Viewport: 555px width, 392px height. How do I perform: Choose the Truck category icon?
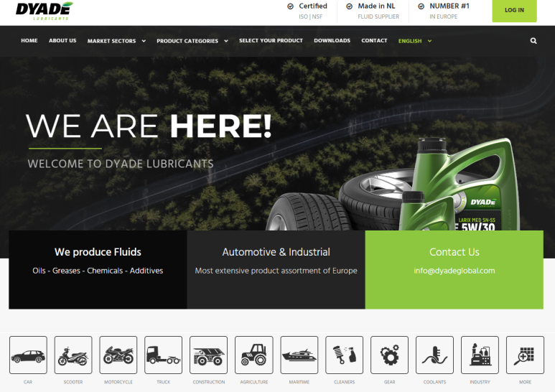click(x=164, y=355)
